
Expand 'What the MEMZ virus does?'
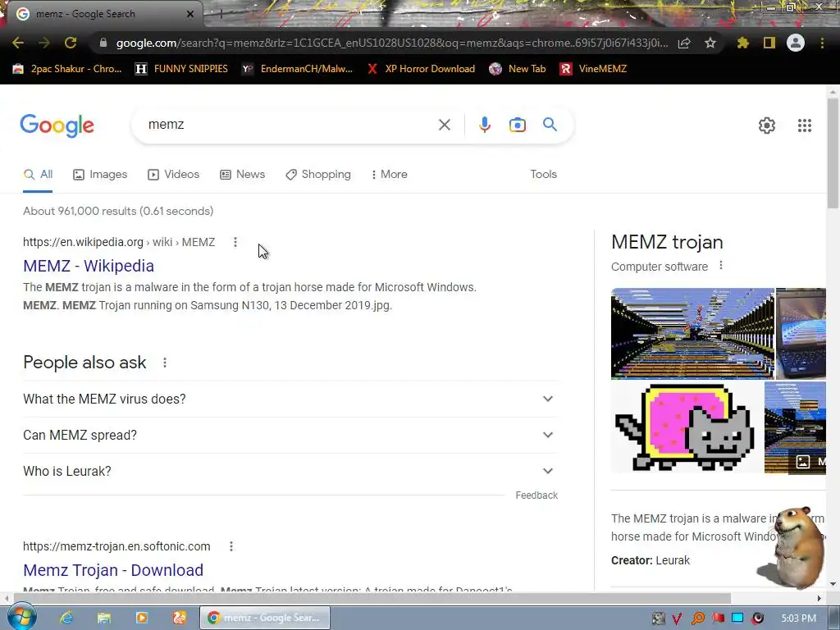290,399
